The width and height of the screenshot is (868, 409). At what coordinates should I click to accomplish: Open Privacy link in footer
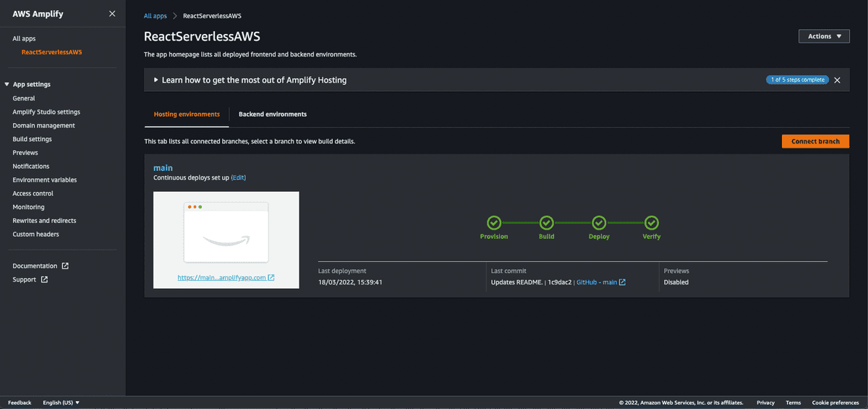[765, 402]
